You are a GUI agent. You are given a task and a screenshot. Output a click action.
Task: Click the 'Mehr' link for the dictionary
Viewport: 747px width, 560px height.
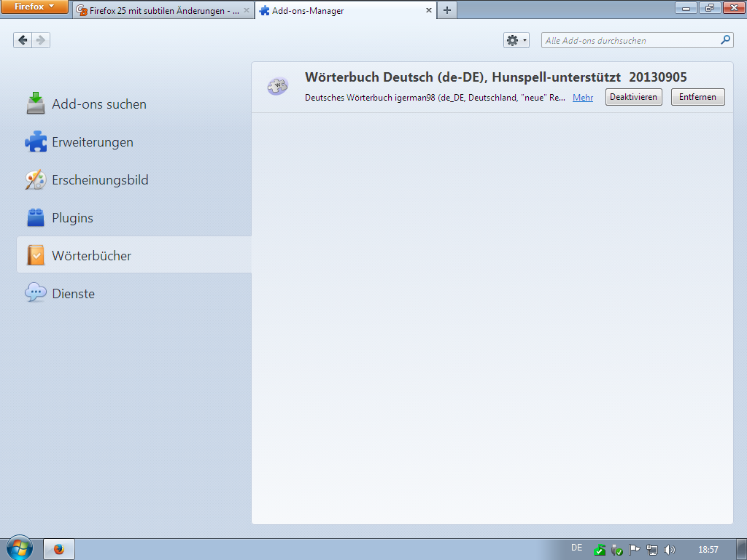pyautogui.click(x=583, y=98)
